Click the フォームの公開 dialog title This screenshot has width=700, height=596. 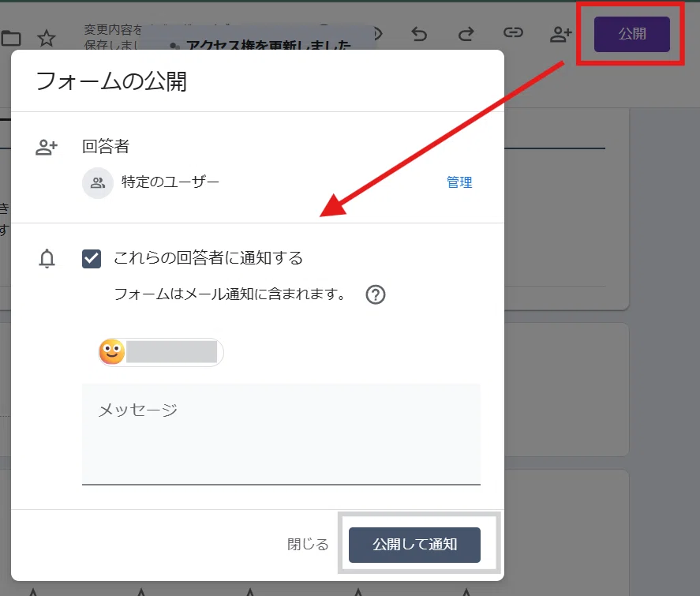111,81
